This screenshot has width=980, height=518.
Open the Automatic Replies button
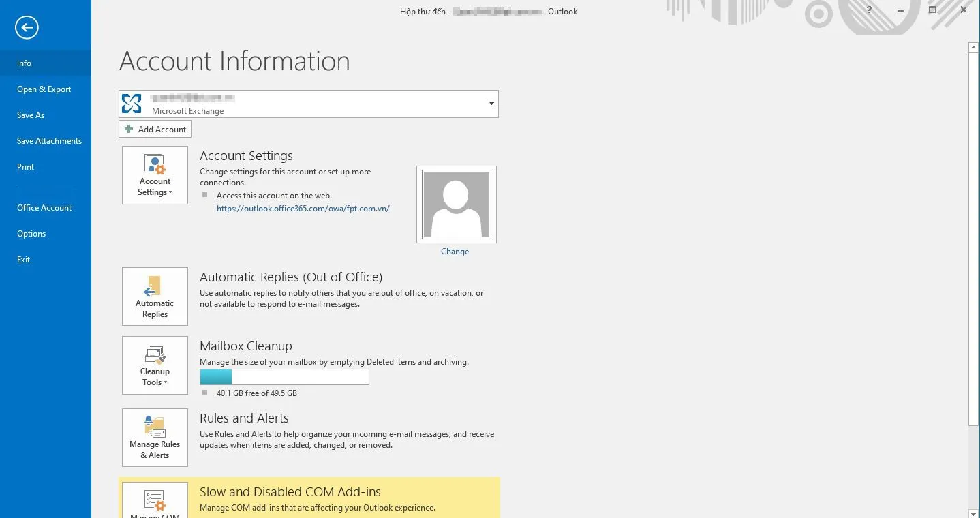click(x=155, y=296)
